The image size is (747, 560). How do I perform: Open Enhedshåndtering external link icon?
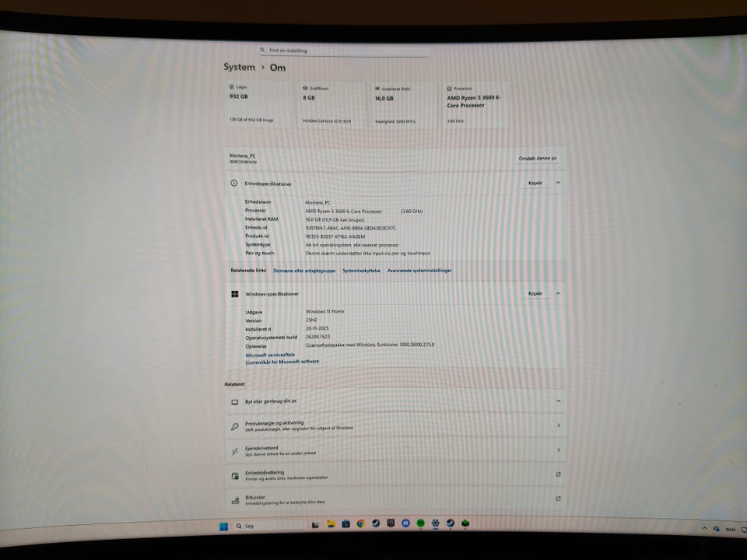559,474
